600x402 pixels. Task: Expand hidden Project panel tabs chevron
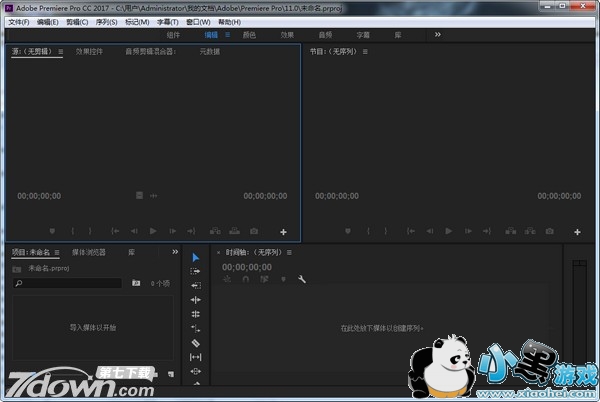(x=175, y=252)
